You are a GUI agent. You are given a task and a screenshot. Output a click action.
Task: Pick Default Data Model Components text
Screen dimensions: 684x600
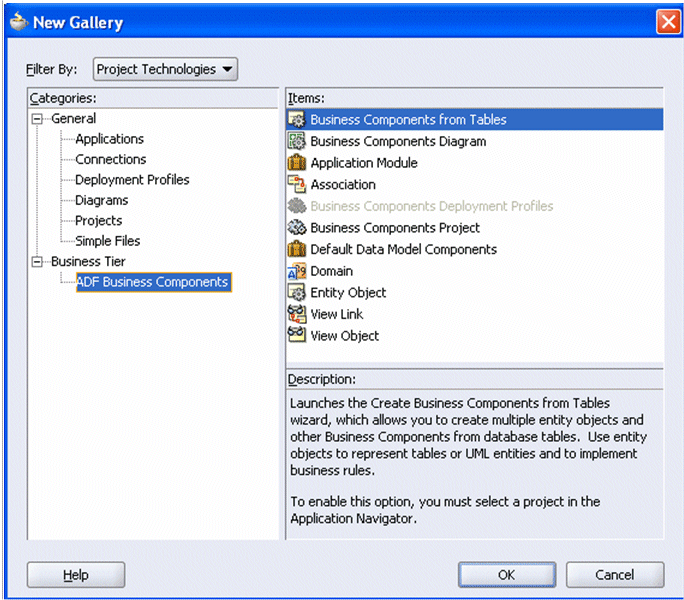pos(404,249)
